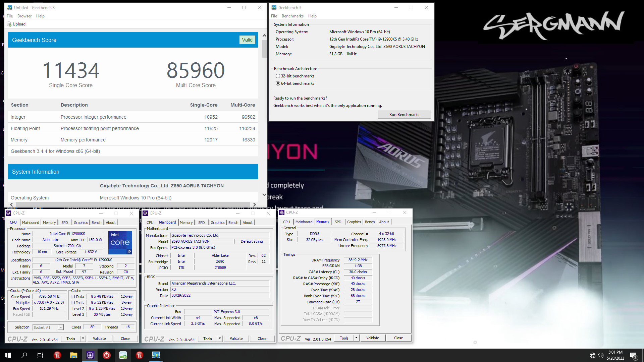Click the BIOS Version field X3i
This screenshot has height=362, width=644.
[220, 290]
